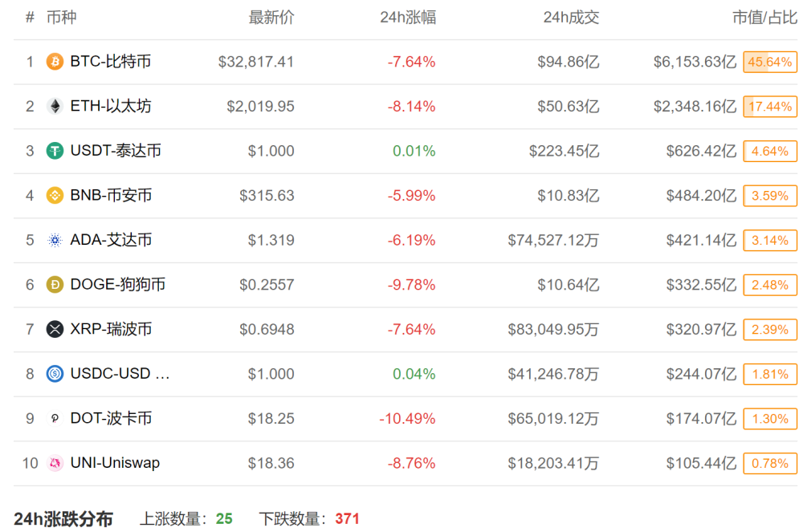This screenshot has height=532, width=803.
Task: Click the USDC coin icon
Action: point(55,374)
